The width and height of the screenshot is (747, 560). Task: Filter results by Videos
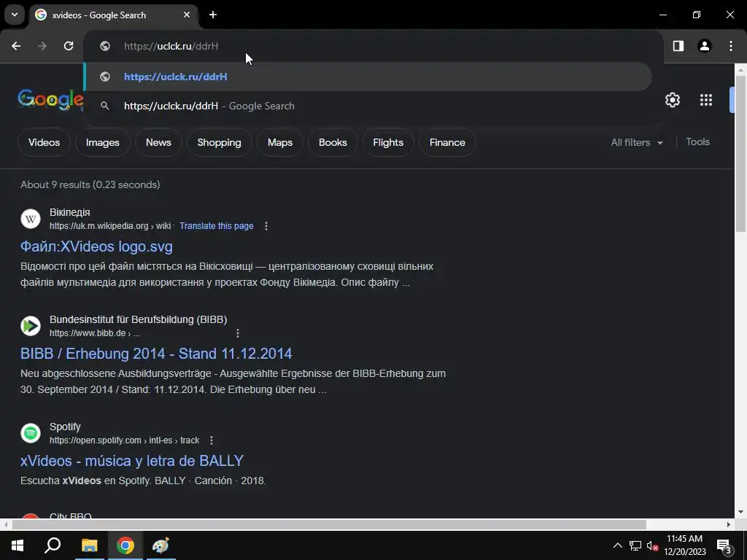point(44,142)
